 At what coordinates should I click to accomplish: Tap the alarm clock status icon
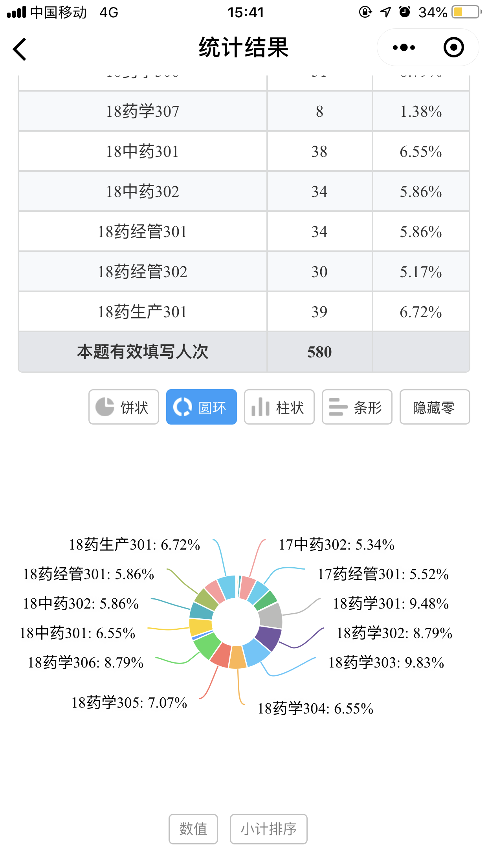pos(405,12)
